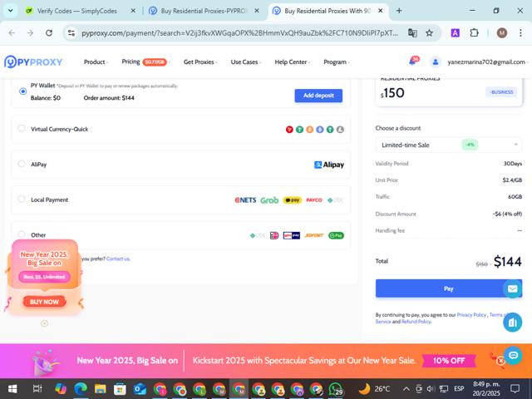Select PY Wallet payment radio button

(22, 91)
